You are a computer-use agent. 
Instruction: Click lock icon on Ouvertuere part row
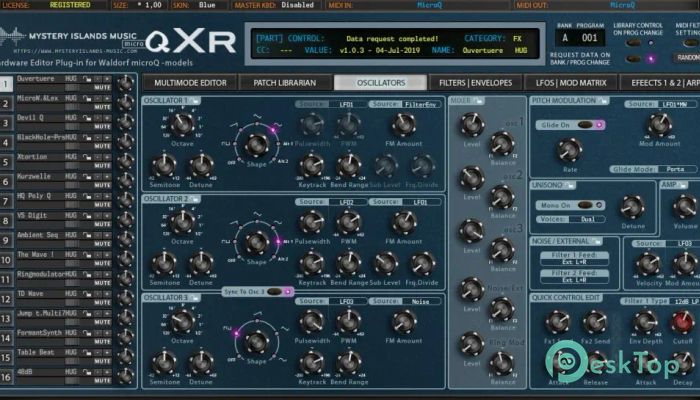click(87, 79)
